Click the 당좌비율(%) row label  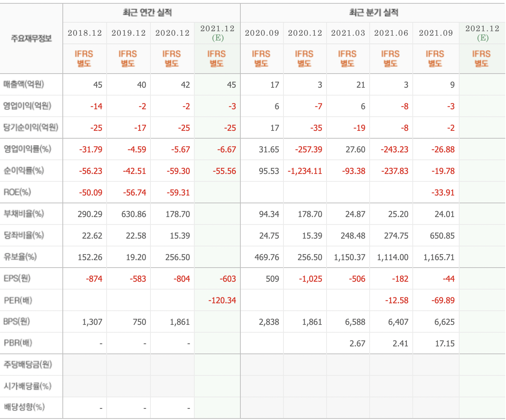click(24, 235)
